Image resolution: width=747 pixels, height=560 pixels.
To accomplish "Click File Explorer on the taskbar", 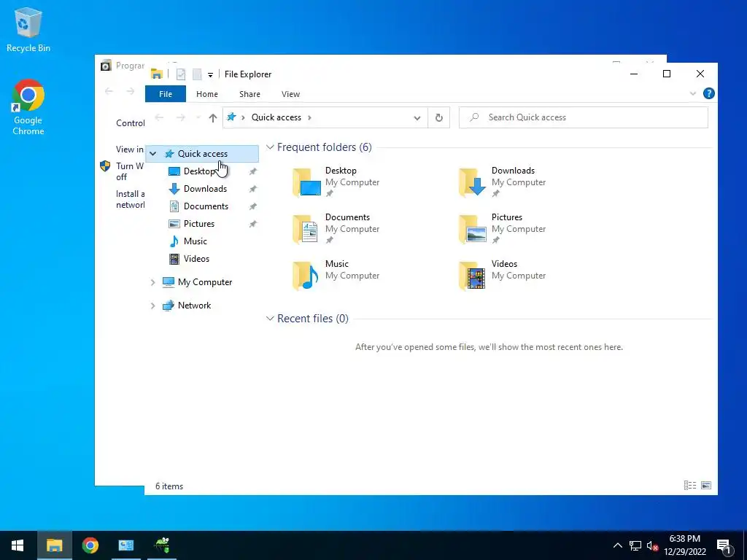I will [x=54, y=545].
